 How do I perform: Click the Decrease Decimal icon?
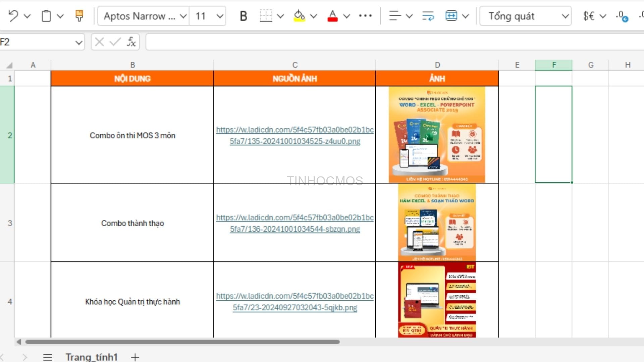[x=622, y=16]
